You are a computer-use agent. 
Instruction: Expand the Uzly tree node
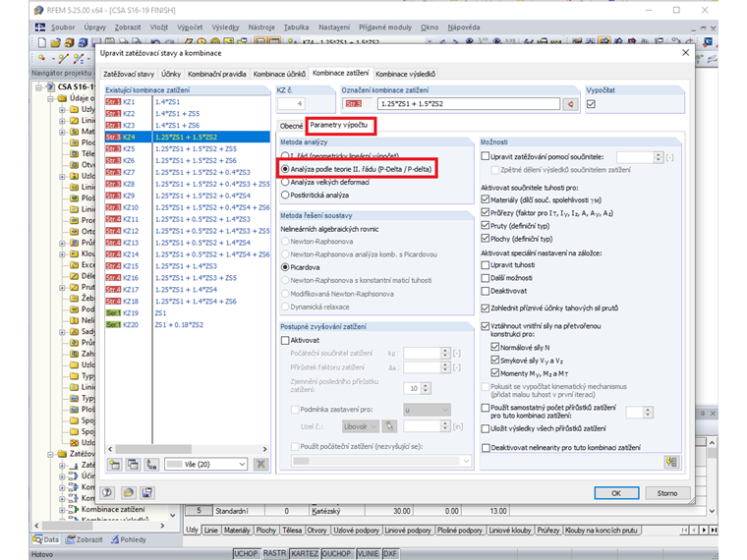pyautogui.click(x=62, y=109)
